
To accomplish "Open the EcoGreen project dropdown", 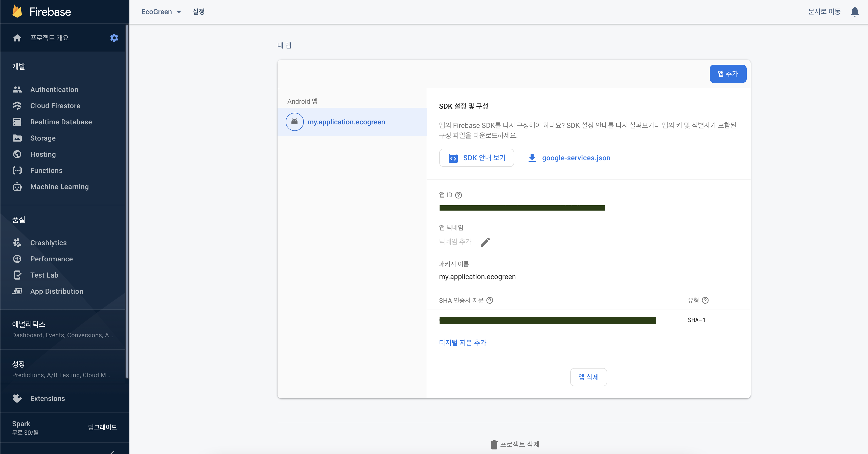I will (162, 12).
